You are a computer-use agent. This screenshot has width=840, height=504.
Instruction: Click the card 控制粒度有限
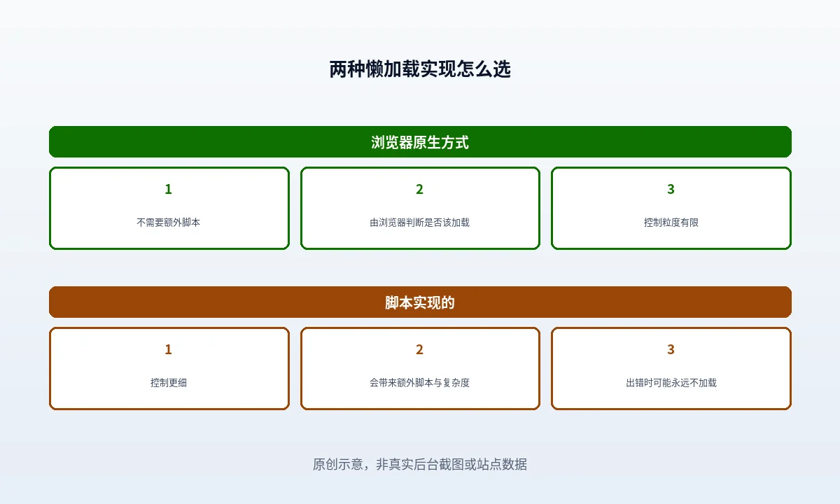tap(671, 208)
